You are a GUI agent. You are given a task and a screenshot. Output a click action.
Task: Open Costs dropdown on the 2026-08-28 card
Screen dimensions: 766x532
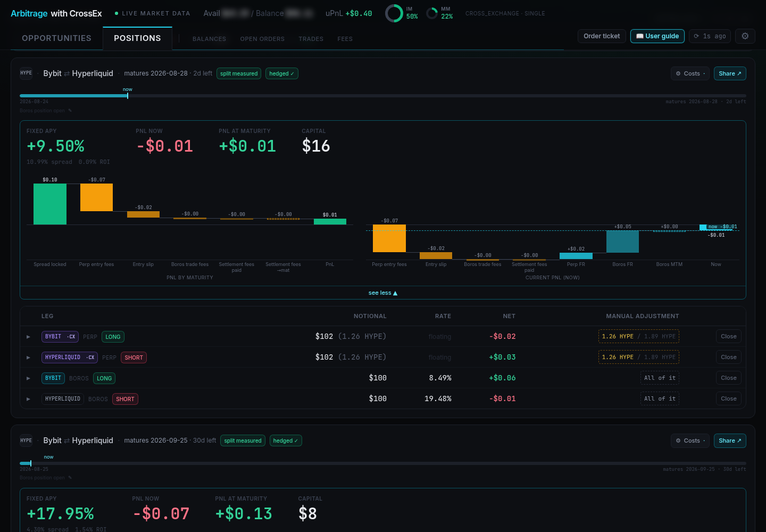[x=690, y=73]
